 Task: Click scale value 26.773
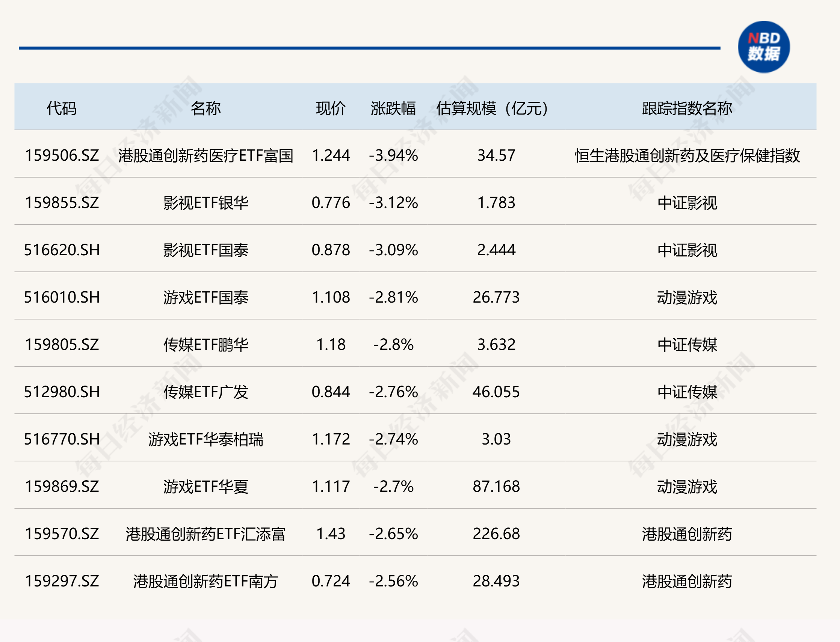point(496,298)
